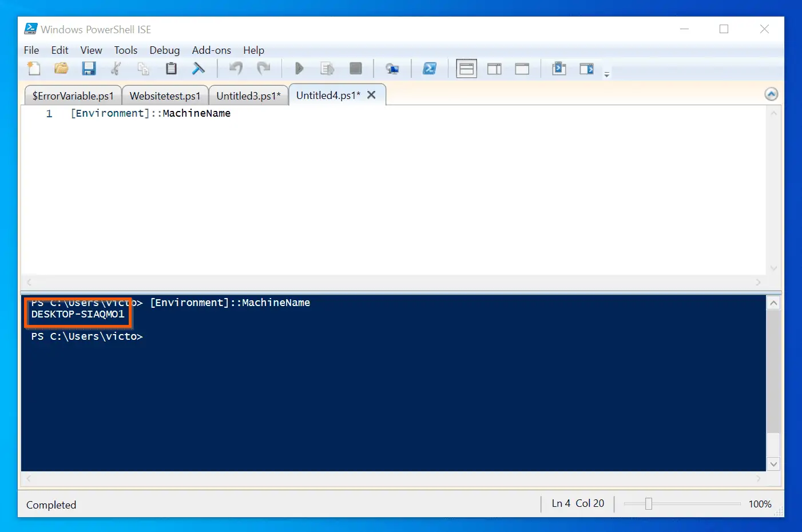
Task: Select the Untitled4.ps1* tab
Action: coord(328,96)
